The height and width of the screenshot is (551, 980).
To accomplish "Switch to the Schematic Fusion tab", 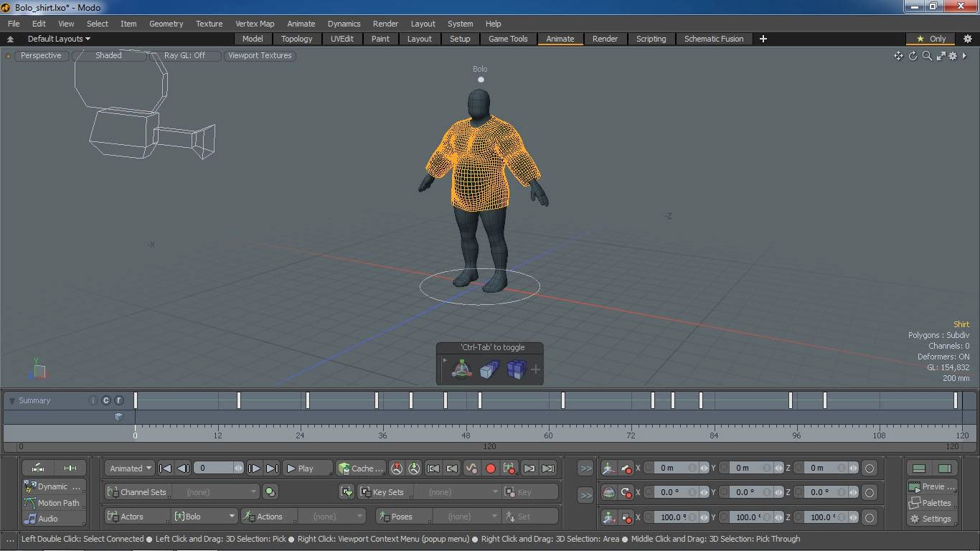I will [x=714, y=39].
